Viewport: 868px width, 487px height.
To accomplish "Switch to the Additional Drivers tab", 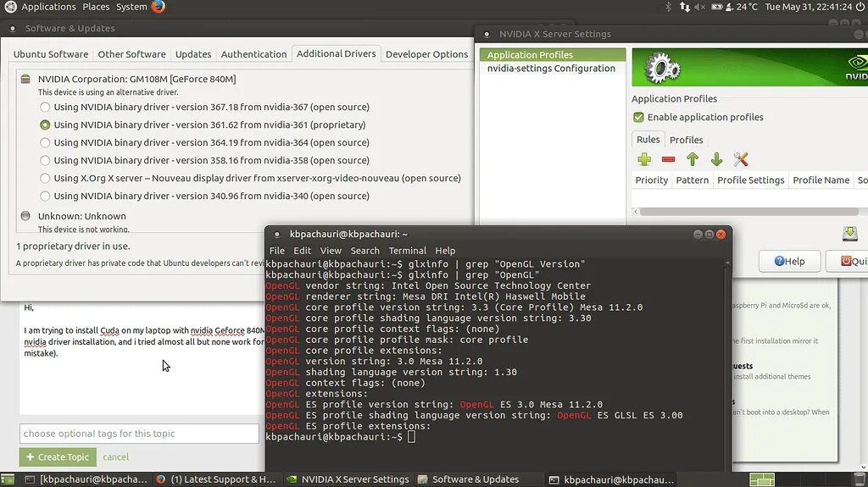I will (336, 53).
